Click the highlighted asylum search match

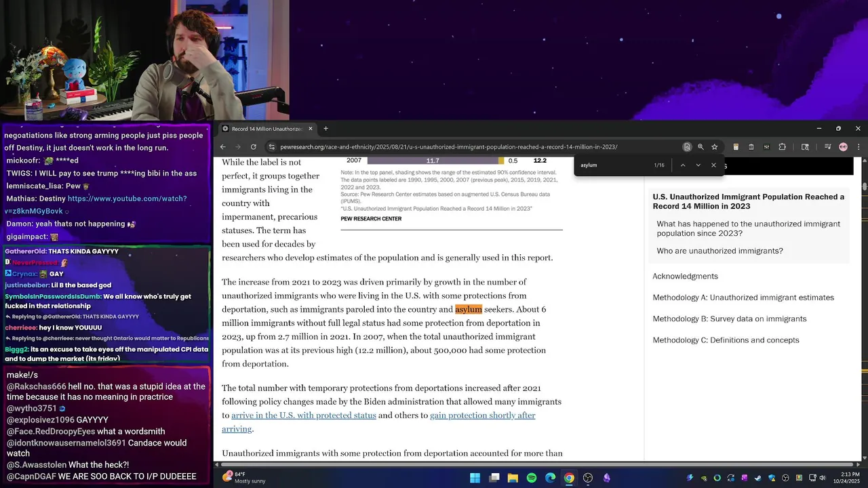pos(469,310)
